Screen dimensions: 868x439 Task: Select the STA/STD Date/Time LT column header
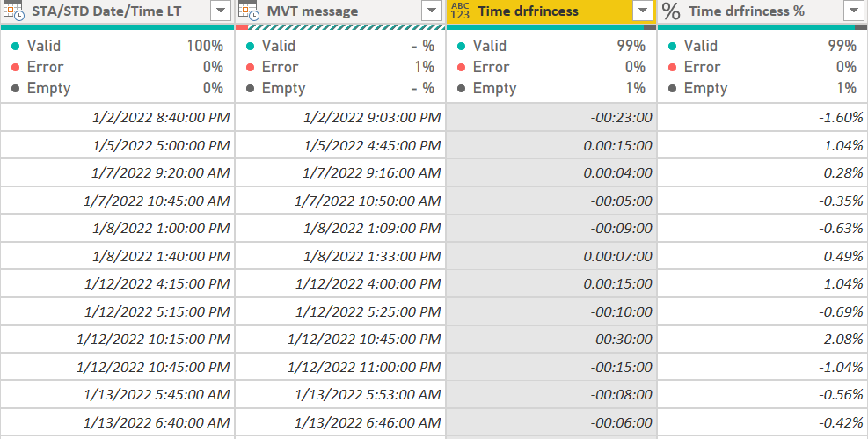[x=117, y=11]
